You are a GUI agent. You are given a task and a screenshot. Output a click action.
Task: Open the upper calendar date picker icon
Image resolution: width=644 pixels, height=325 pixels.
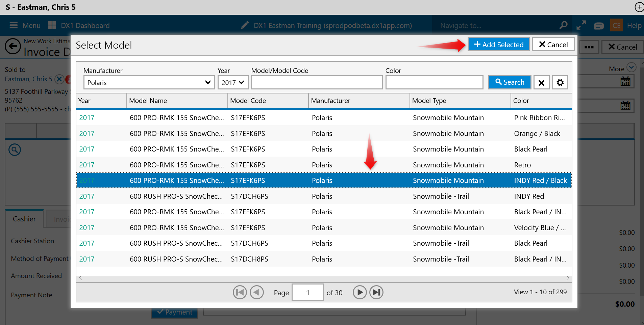(625, 81)
